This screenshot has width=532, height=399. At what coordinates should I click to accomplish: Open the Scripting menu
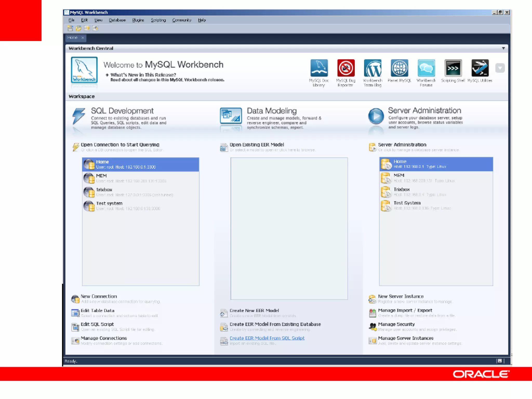[158, 20]
